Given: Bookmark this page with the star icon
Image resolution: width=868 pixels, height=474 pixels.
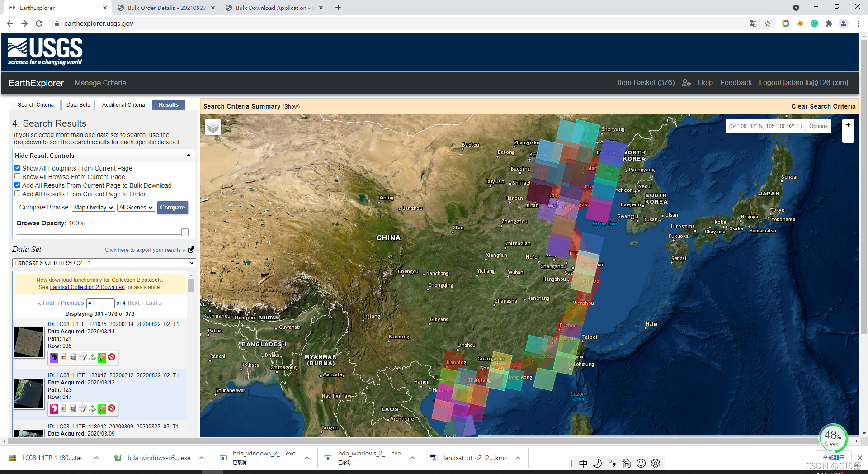Looking at the screenshot, I should click(768, 24).
